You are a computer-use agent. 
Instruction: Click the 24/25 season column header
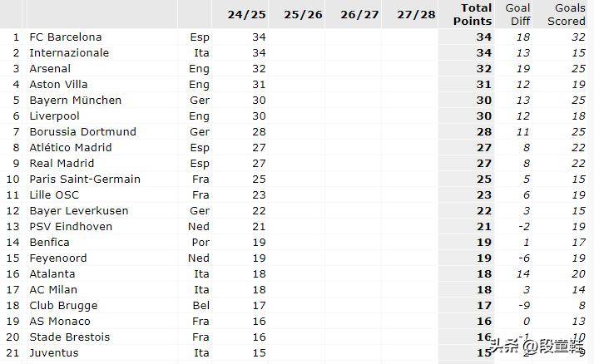pyautogui.click(x=246, y=15)
